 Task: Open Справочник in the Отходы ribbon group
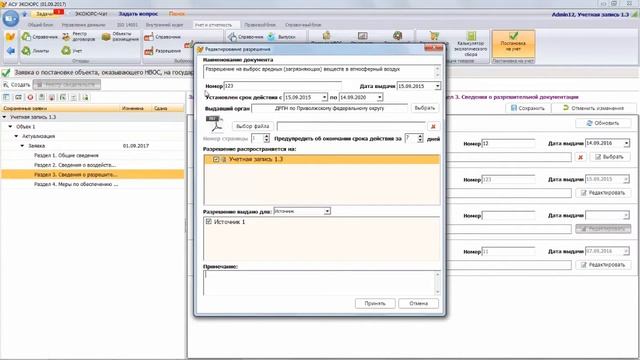[40, 37]
